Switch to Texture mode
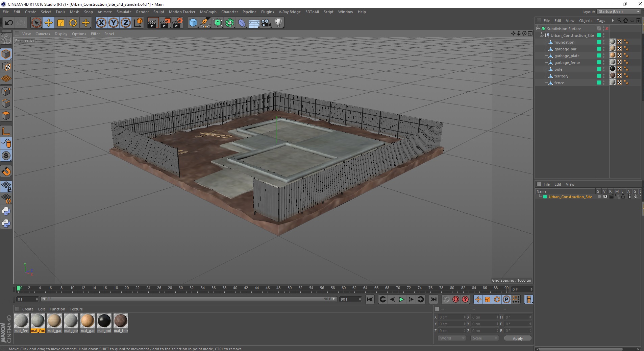Screen dimensions: 644x351 [6, 67]
